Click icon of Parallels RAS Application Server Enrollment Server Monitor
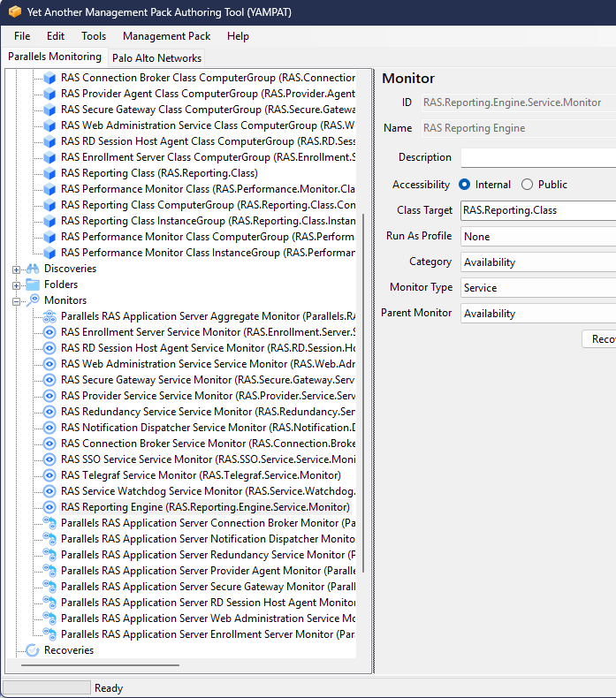This screenshot has width=616, height=698. [x=50, y=634]
